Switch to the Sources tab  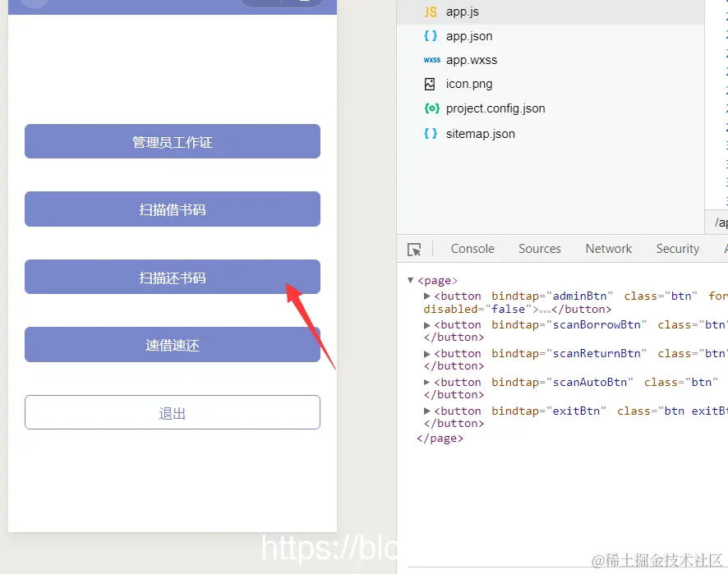pyautogui.click(x=540, y=249)
